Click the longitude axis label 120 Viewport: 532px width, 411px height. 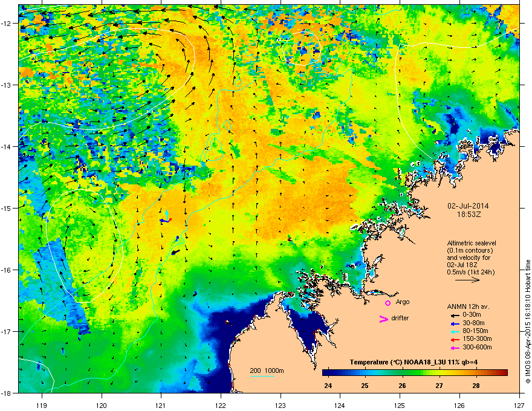point(102,405)
